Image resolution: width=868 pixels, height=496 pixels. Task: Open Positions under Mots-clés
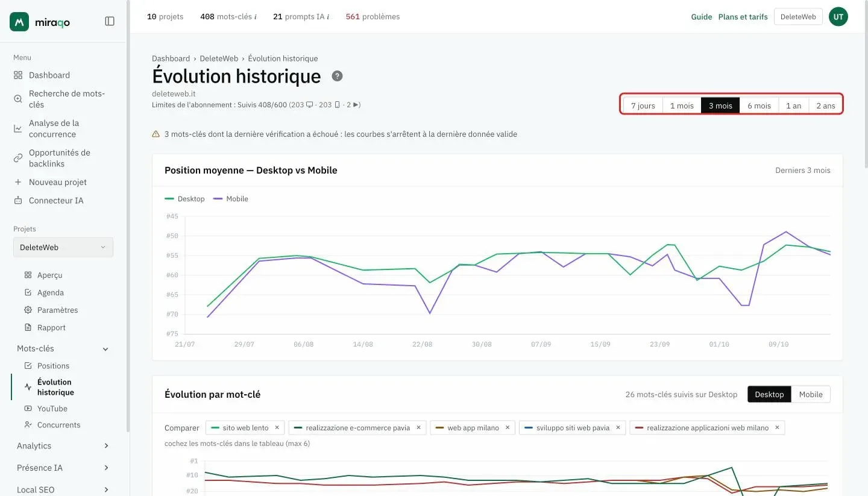point(53,366)
